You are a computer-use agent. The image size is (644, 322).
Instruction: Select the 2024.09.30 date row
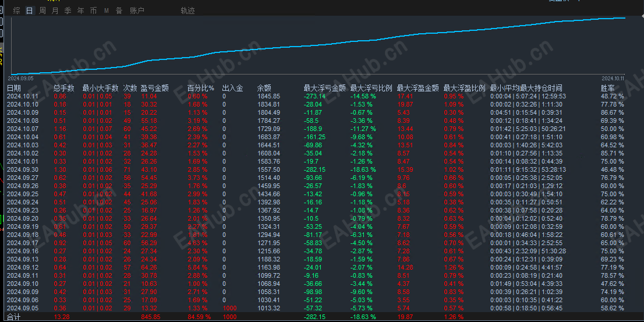point(23,169)
